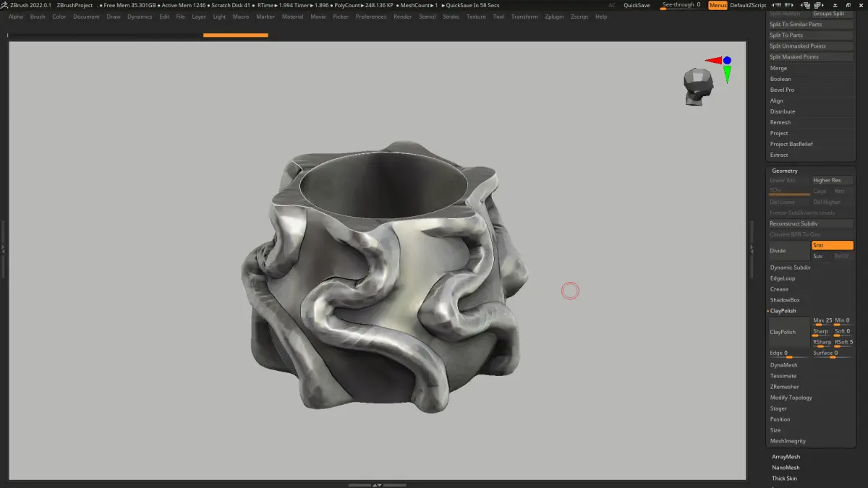
Task: Toggle the AC button in top bar
Action: coord(612,5)
